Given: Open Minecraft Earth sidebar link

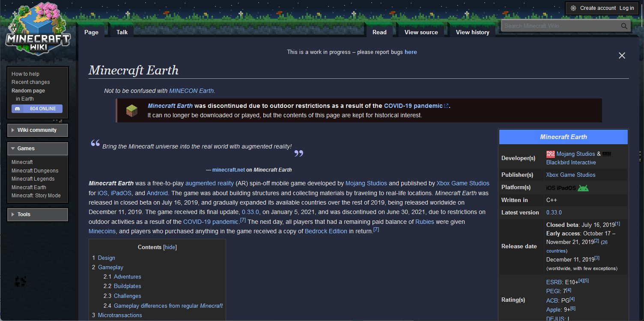Looking at the screenshot, I should [29, 187].
